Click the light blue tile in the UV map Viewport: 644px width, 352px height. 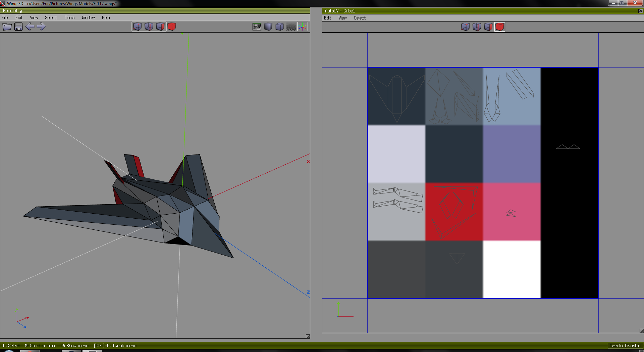click(512, 96)
